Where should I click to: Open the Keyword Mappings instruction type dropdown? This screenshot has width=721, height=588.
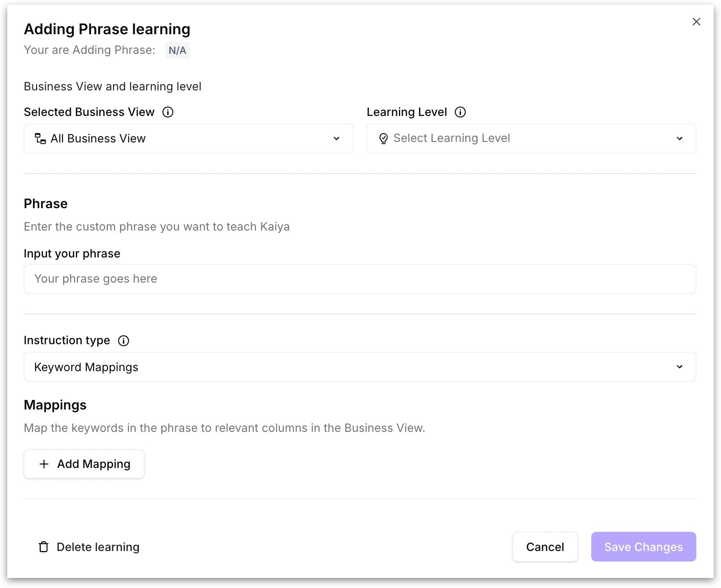point(360,367)
